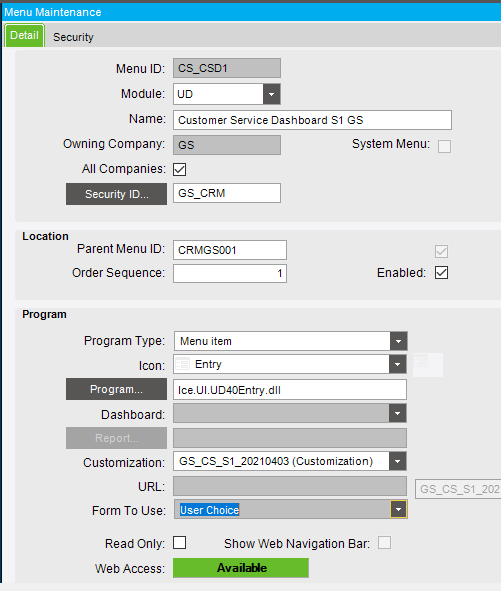501x591 pixels.
Task: Toggle the All Companies checkbox
Action: point(179,169)
